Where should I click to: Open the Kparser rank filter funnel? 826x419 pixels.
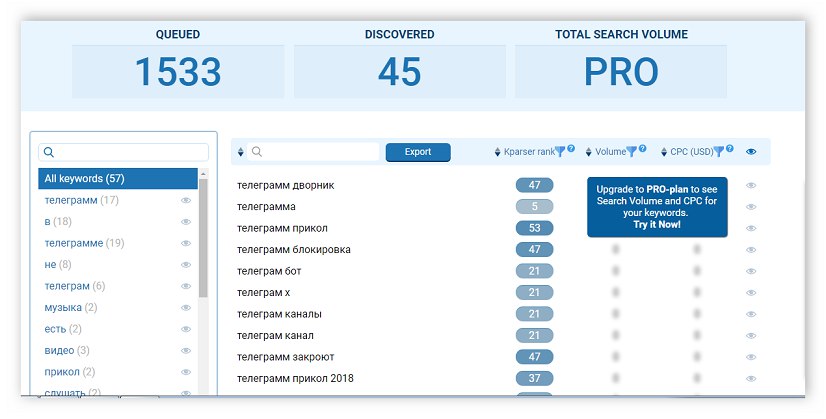[560, 152]
